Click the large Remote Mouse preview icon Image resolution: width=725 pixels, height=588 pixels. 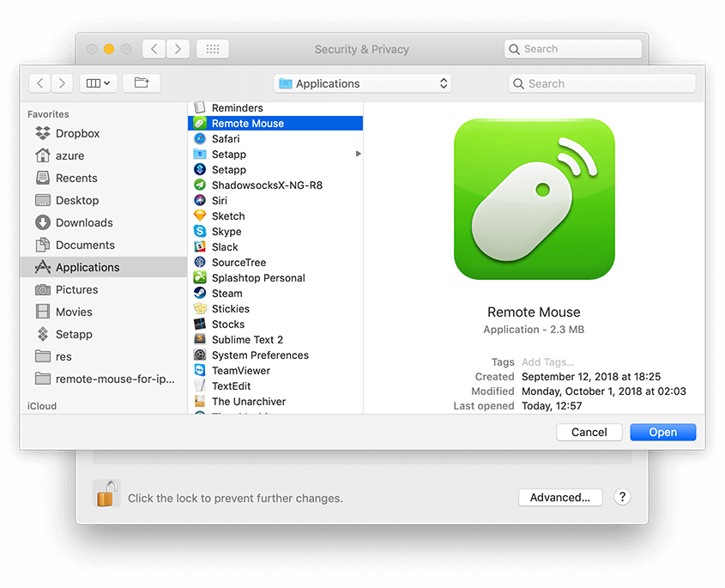pos(534,199)
